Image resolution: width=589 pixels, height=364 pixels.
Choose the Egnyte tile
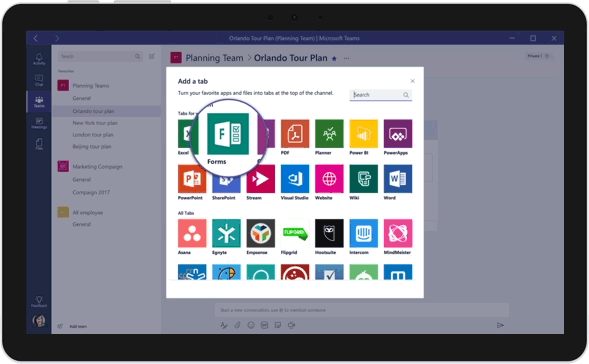226,233
